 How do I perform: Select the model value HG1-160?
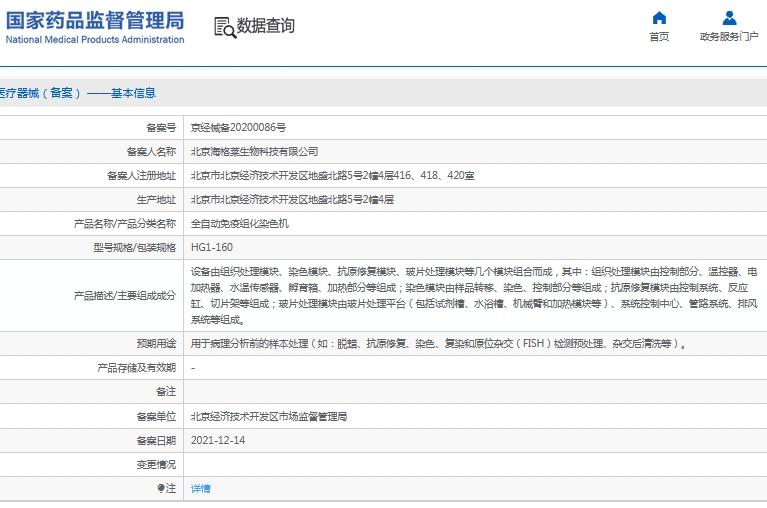click(212, 247)
